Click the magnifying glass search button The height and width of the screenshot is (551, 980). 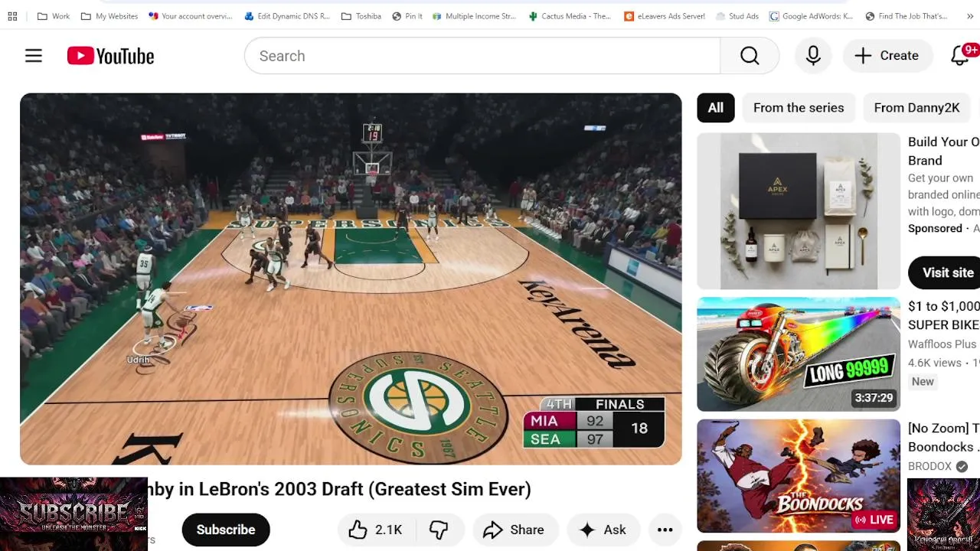[750, 56]
